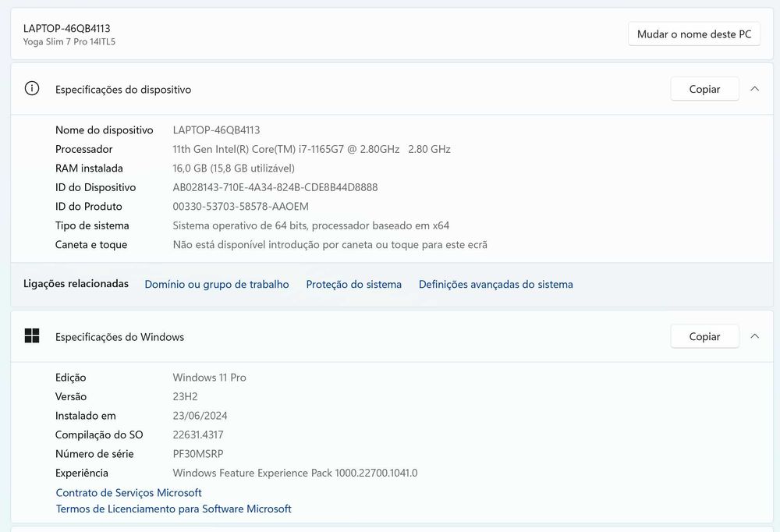780x532 pixels.
Task: Click the device specifications info icon
Action: click(x=32, y=89)
